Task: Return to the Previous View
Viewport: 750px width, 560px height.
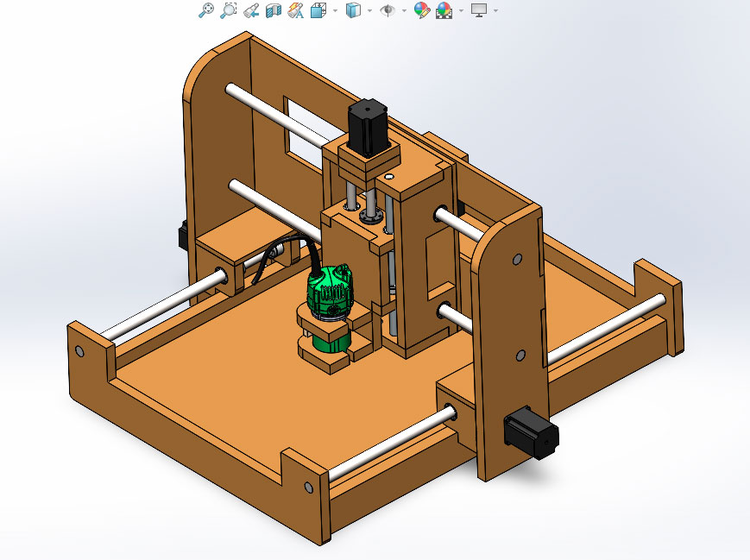Action: pos(251,10)
